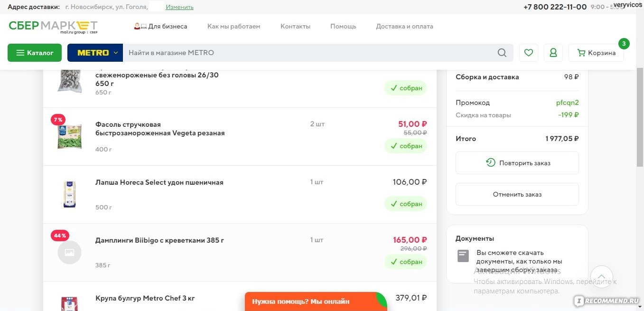Click the Изменить delivery address link
The image size is (644, 311).
(x=179, y=7)
